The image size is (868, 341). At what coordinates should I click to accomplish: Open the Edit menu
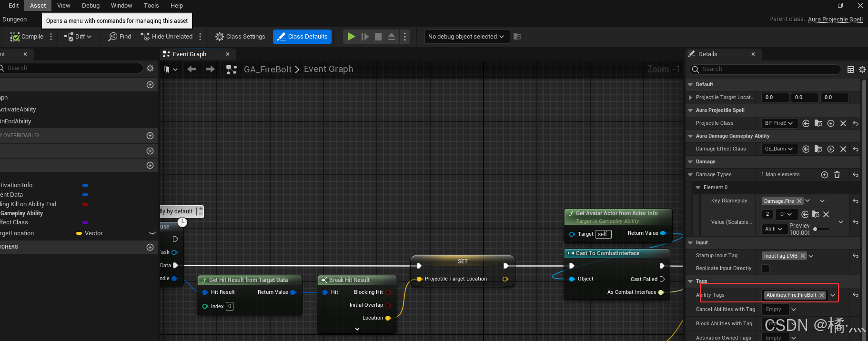(14, 6)
